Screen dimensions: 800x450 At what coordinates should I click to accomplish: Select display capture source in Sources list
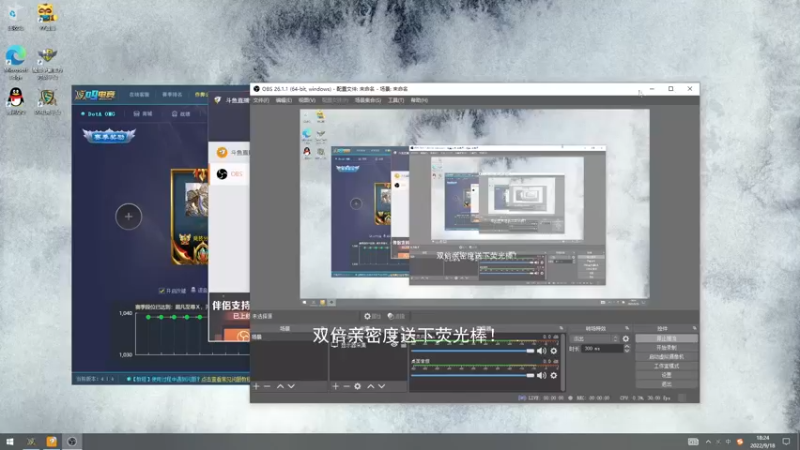pyautogui.click(x=368, y=345)
